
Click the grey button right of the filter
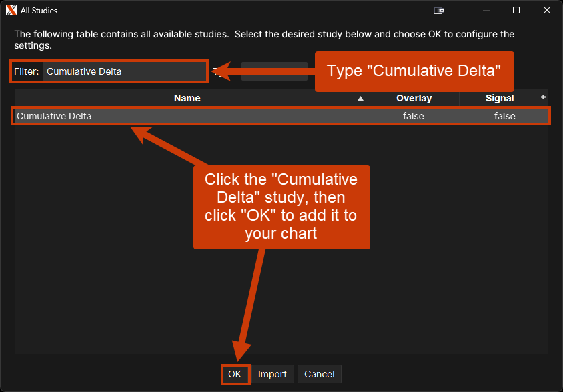coord(273,71)
